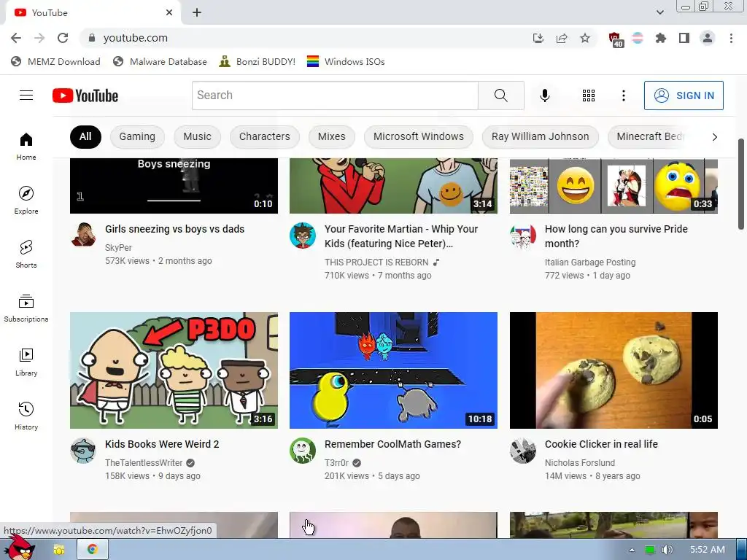This screenshot has width=747, height=560.
Task: Open the Windows ISOs bookmark
Action: pyautogui.click(x=346, y=62)
